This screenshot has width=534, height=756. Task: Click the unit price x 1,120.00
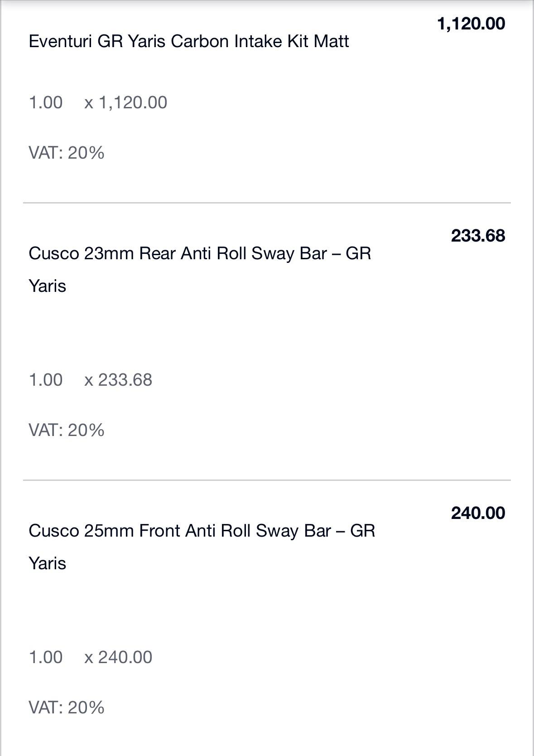click(x=126, y=102)
